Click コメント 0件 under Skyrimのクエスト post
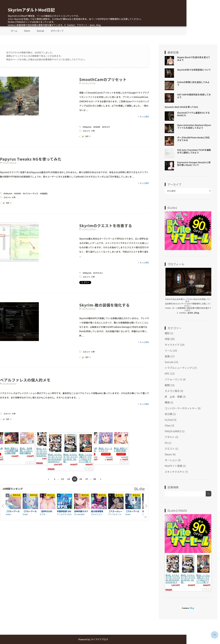This screenshot has height=644, width=220. point(89,277)
